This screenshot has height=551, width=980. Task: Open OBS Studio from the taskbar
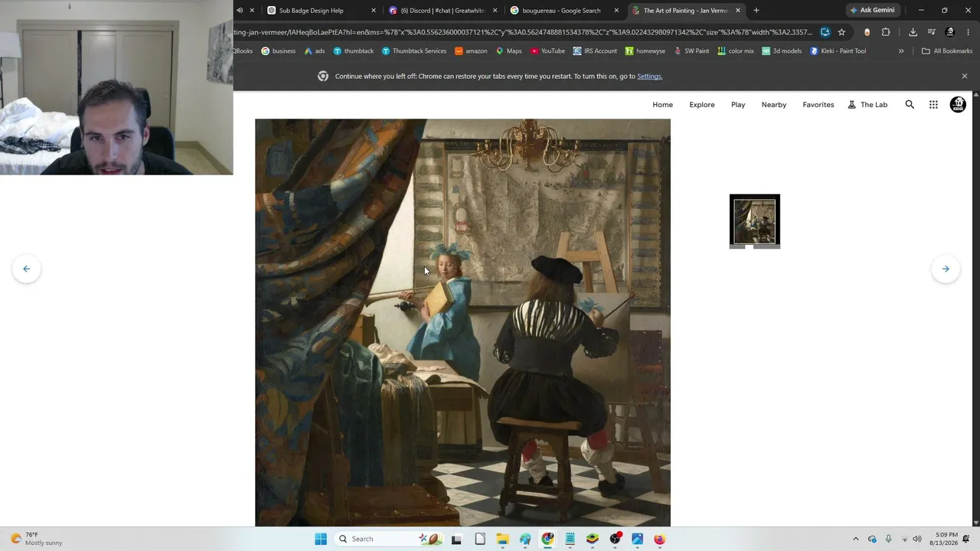(x=615, y=539)
